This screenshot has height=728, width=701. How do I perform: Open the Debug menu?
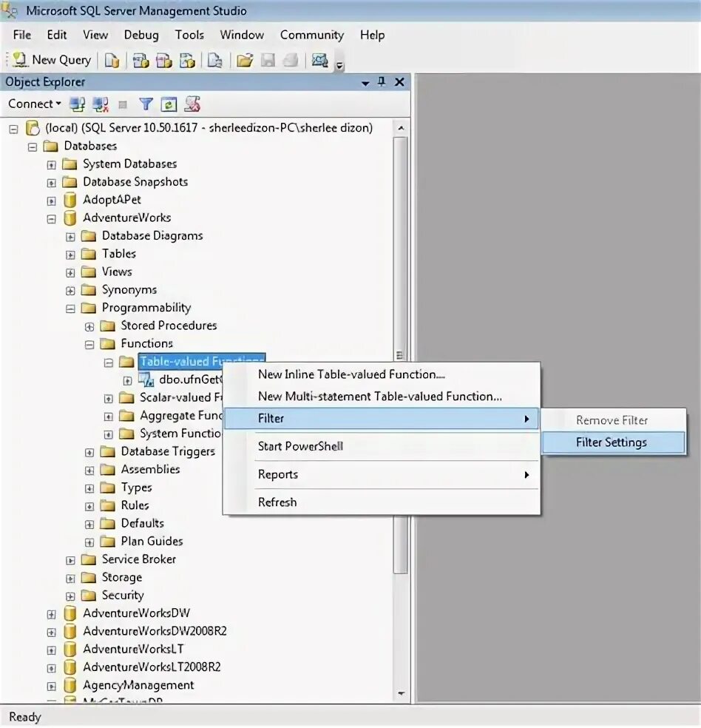pos(141,36)
